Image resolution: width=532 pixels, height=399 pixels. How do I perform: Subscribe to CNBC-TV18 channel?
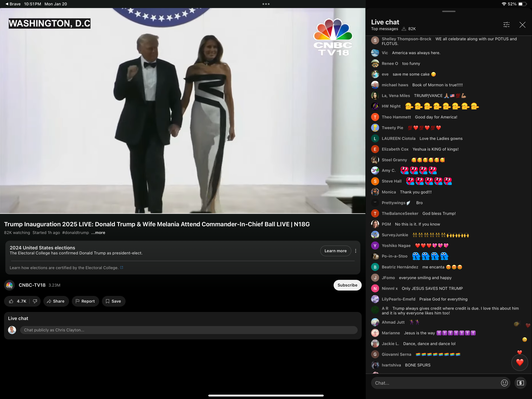[347, 285]
